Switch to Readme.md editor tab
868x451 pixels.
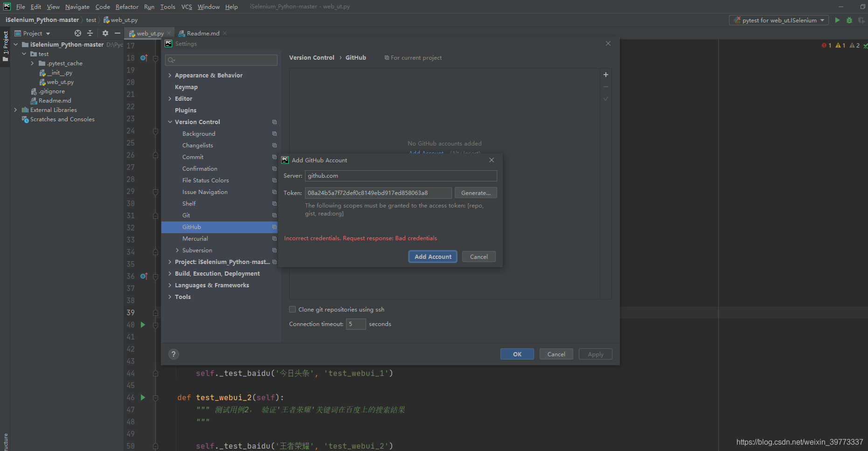point(203,33)
